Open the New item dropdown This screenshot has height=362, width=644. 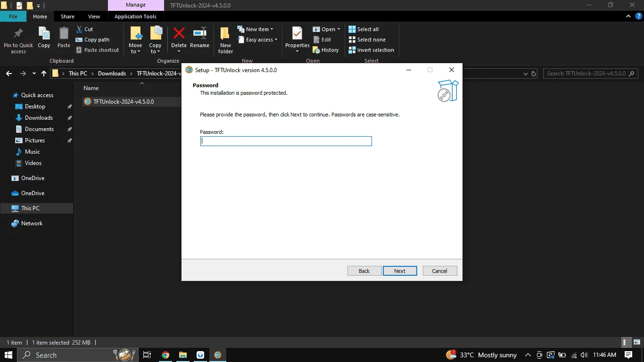(255, 29)
